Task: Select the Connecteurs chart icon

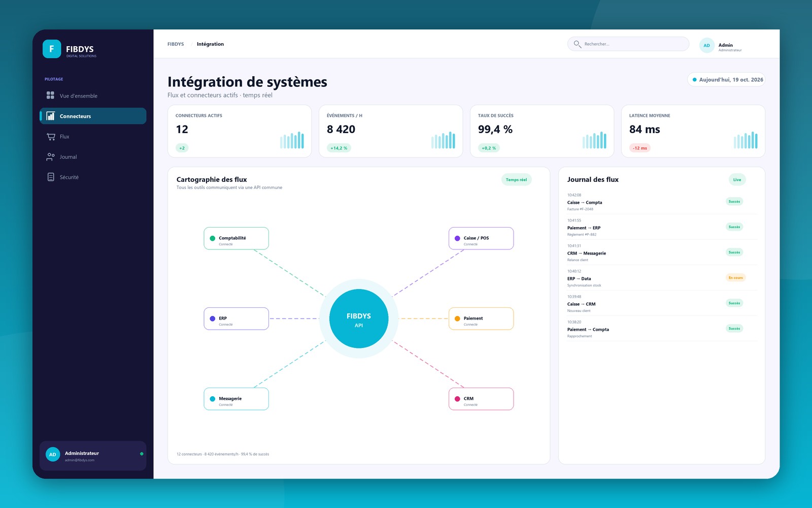Action: [50, 116]
